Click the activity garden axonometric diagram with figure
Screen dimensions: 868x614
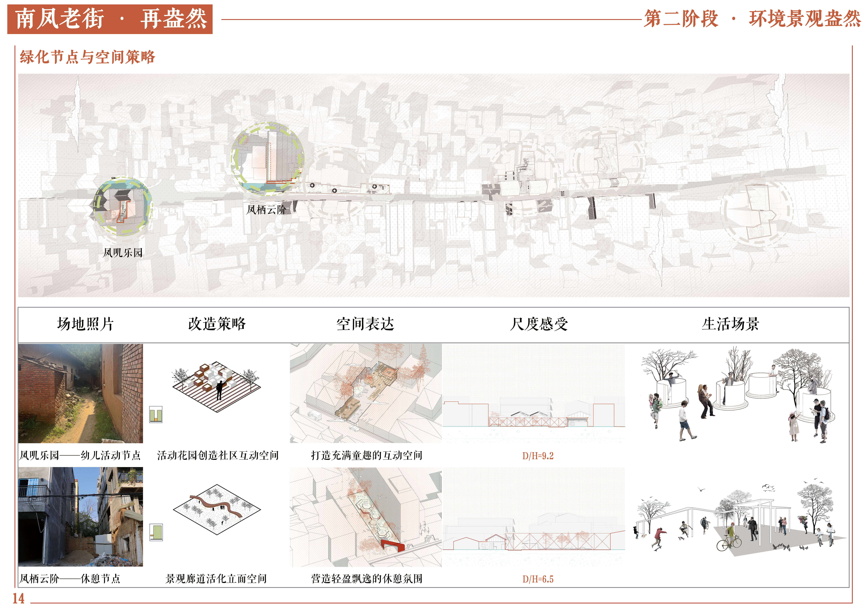coord(216,386)
